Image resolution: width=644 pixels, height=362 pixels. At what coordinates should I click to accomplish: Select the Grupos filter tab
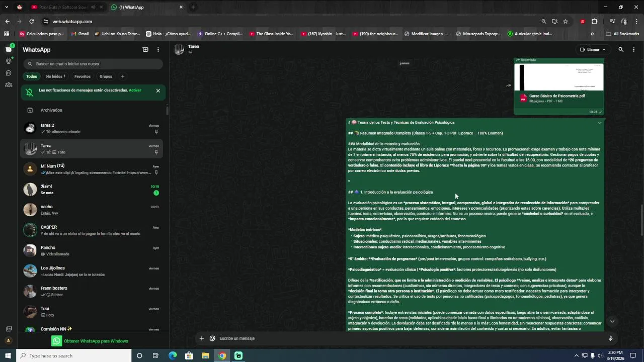click(106, 76)
